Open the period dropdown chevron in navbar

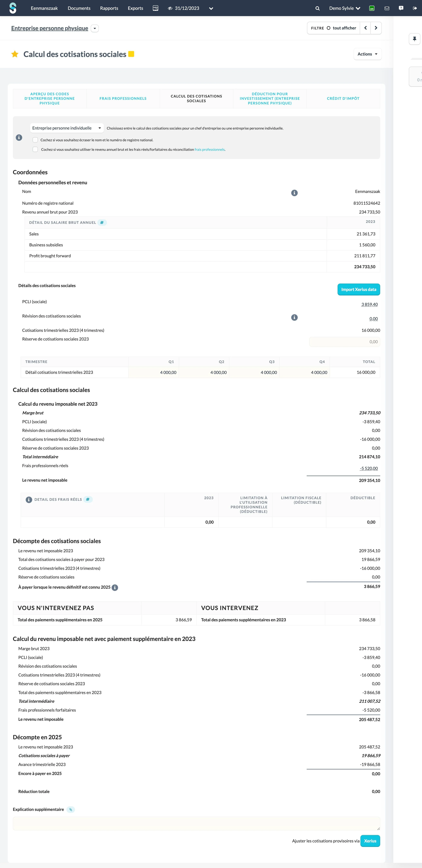tap(211, 8)
